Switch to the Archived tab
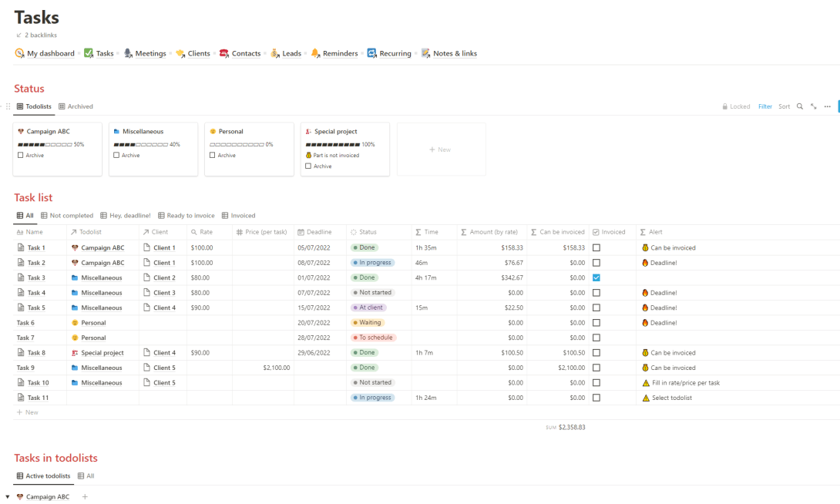The image size is (840, 504). (x=76, y=106)
